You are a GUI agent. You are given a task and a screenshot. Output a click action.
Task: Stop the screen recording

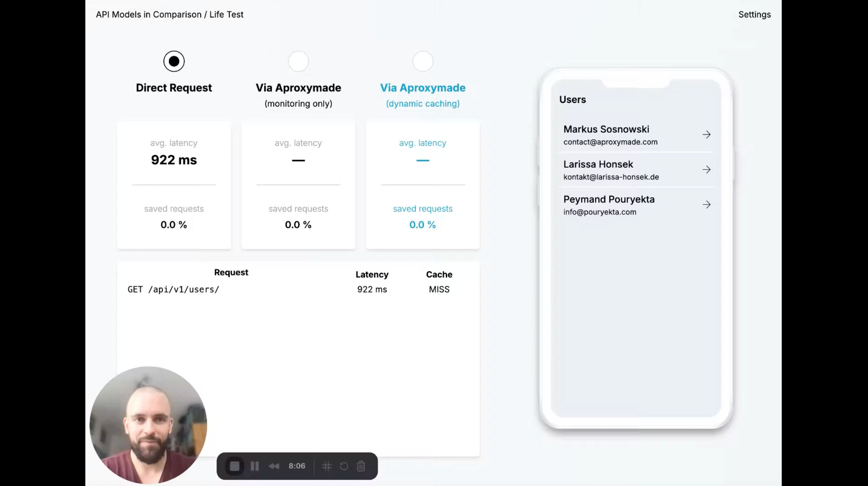(234, 466)
